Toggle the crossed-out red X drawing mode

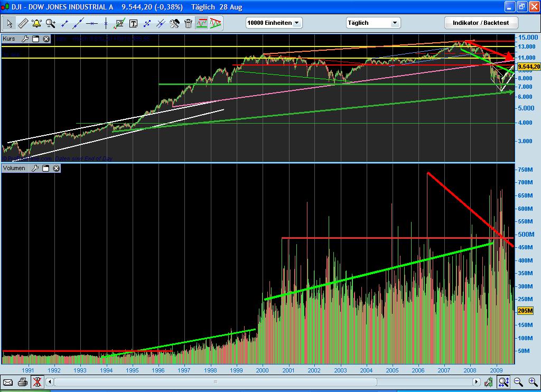click(38, 382)
